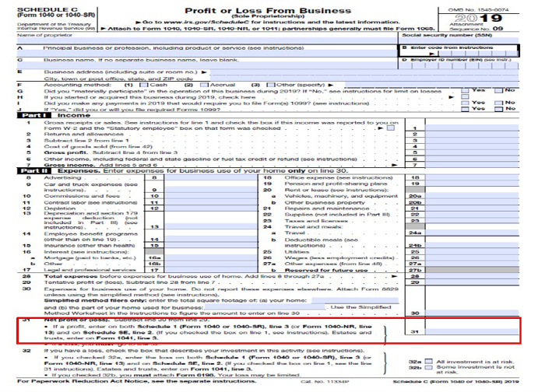This screenshot has height=392, width=545.
Task: Click the line 1 Gross receipts amount field
Action: coord(473,128)
